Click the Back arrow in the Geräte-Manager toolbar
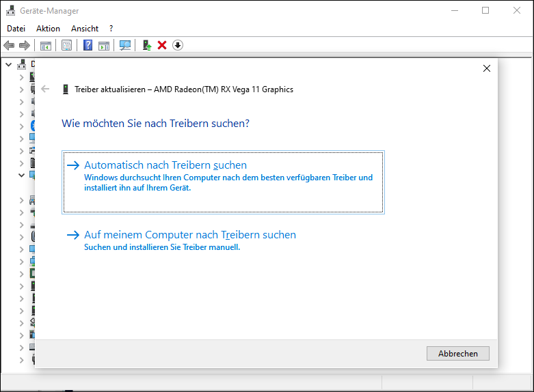Viewport: 534px width, 392px height. [x=9, y=45]
